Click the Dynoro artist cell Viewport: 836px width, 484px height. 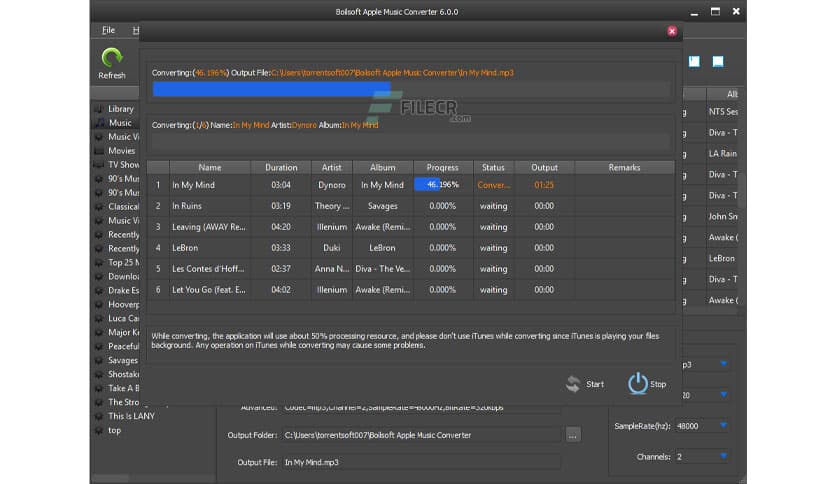[332, 185]
